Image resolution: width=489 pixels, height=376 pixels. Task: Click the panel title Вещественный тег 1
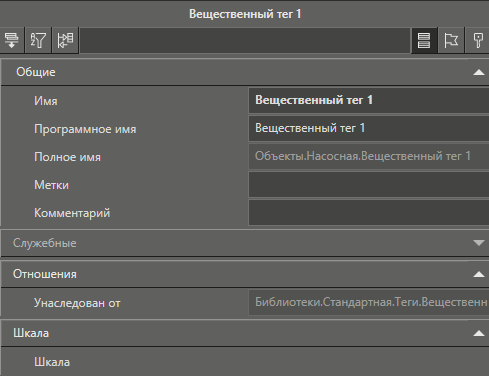coord(245,14)
